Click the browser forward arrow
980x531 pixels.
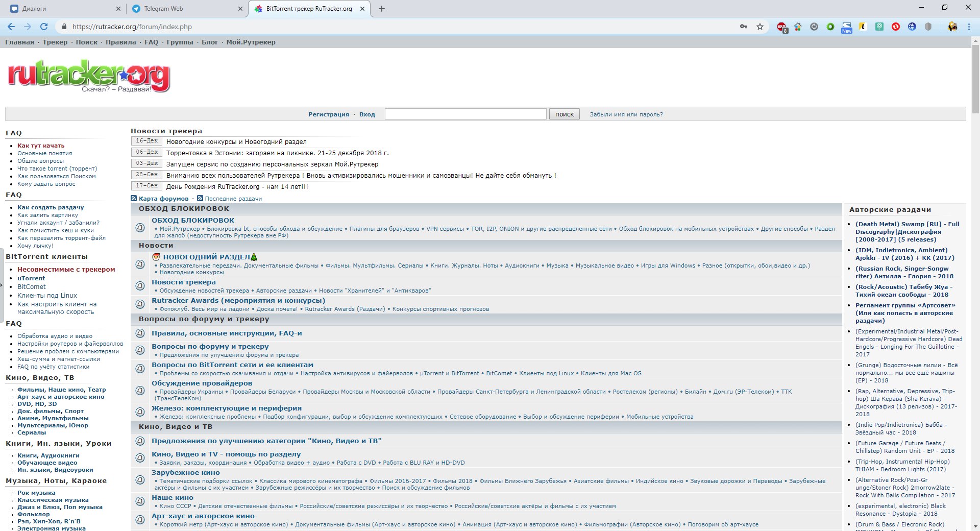coord(28,27)
